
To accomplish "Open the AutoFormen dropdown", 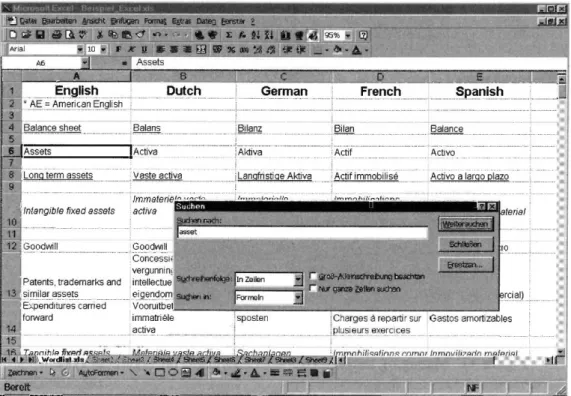I will coord(101,373).
